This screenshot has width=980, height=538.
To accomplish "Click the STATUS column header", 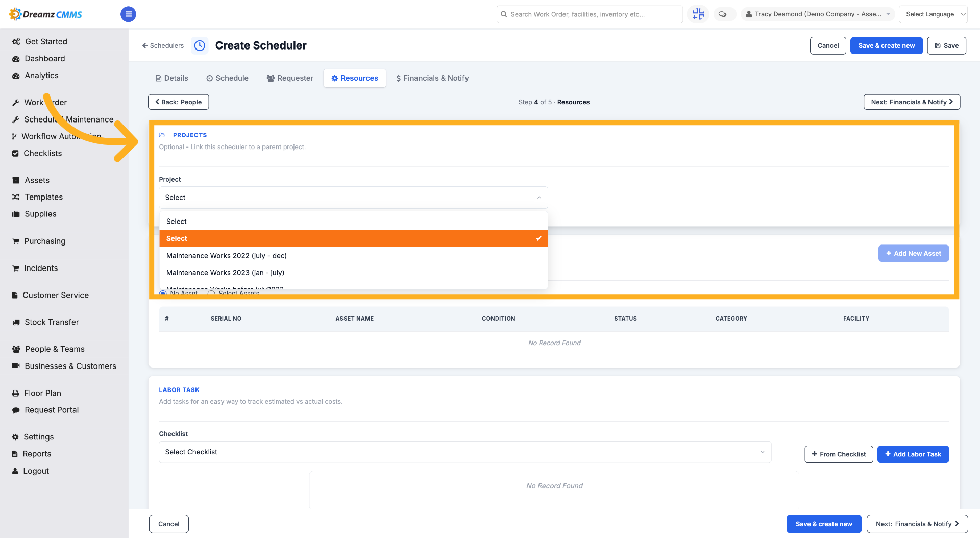I will 626,319.
